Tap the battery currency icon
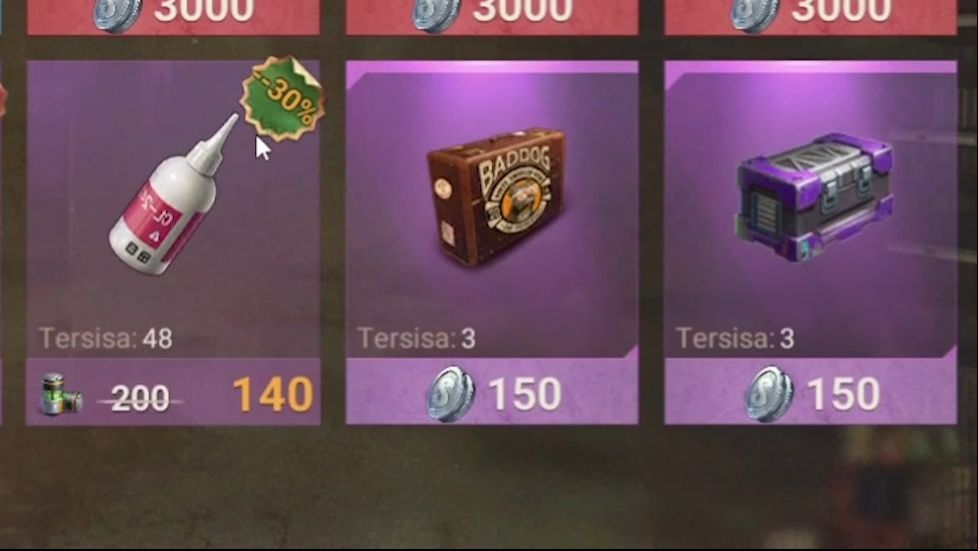The height and width of the screenshot is (551, 978). [x=59, y=394]
